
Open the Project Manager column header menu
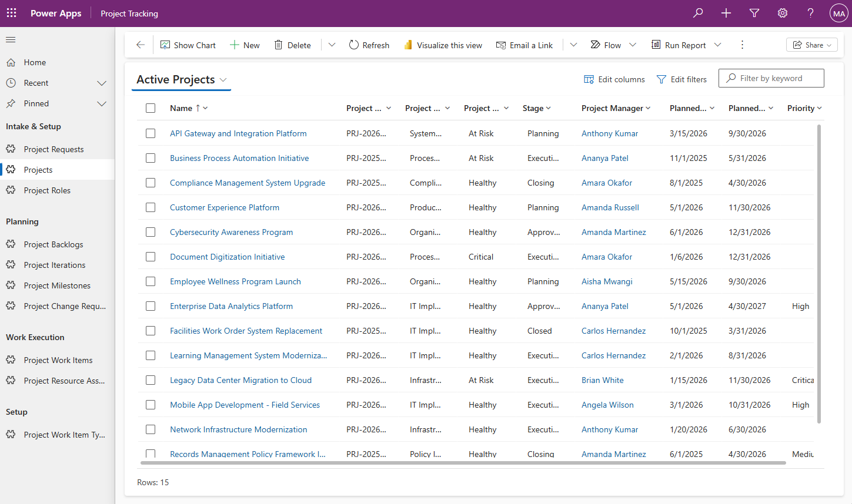(616, 108)
